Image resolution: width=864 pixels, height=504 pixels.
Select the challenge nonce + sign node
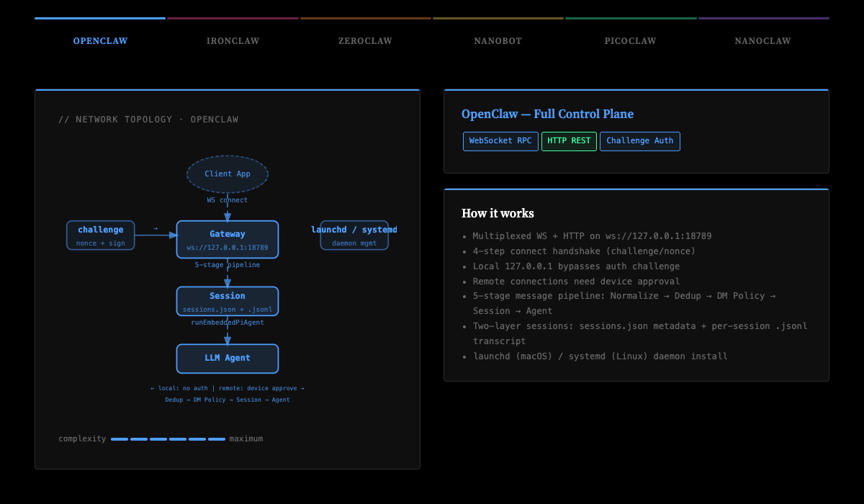pos(100,235)
